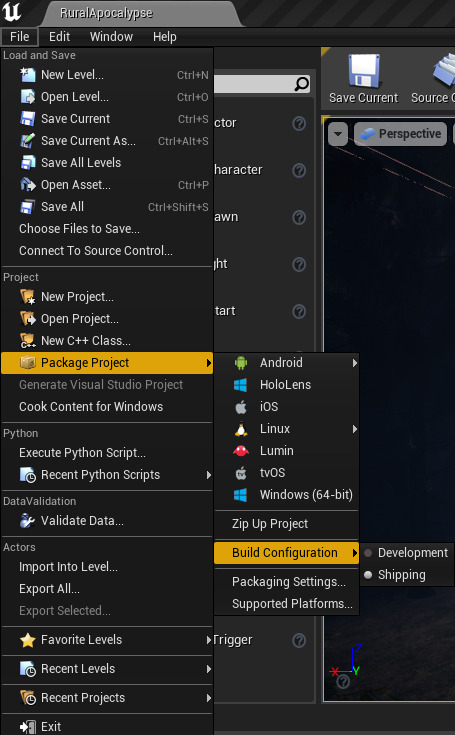Click the New C++ Class icon

click(28, 341)
